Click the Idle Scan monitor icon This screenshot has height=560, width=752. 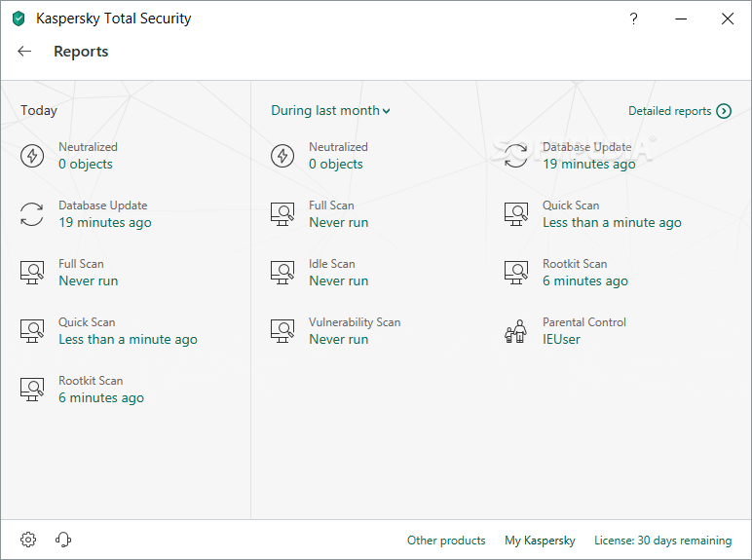[282, 273]
